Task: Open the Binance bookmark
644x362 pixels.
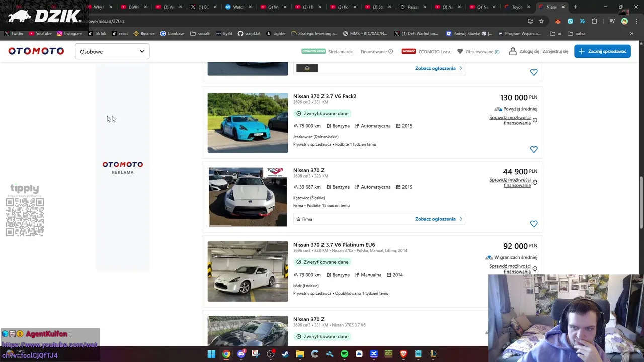Action: coord(144,33)
